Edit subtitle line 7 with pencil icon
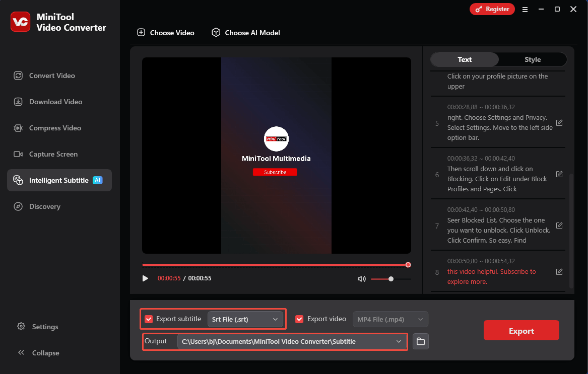This screenshot has height=374, width=588. (559, 226)
